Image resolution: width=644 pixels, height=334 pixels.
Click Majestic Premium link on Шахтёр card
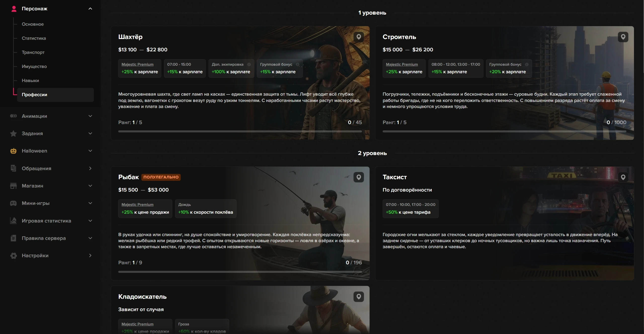pos(137,64)
